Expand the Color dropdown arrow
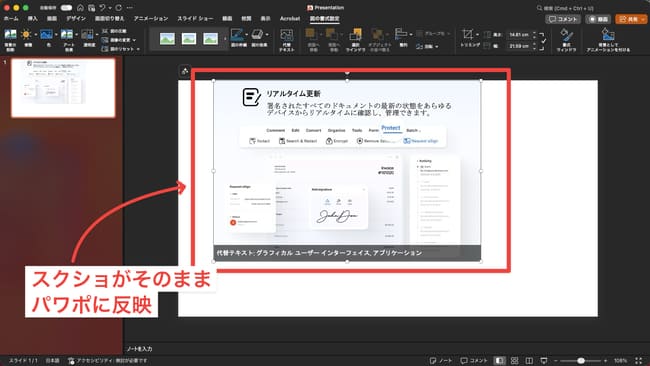Viewport: 650px width, 366px height. point(56,35)
